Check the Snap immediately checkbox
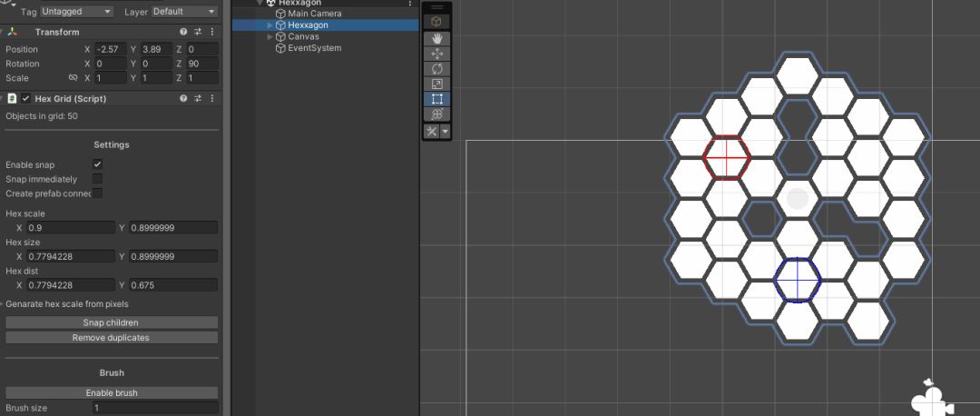Viewport: 980px width, 416px height. 97,179
